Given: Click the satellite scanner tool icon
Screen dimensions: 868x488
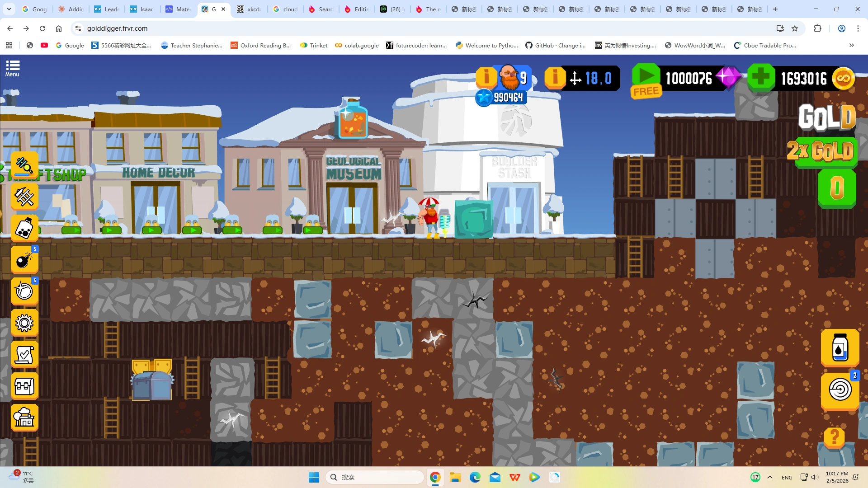Looking at the screenshot, I should click(x=24, y=165).
